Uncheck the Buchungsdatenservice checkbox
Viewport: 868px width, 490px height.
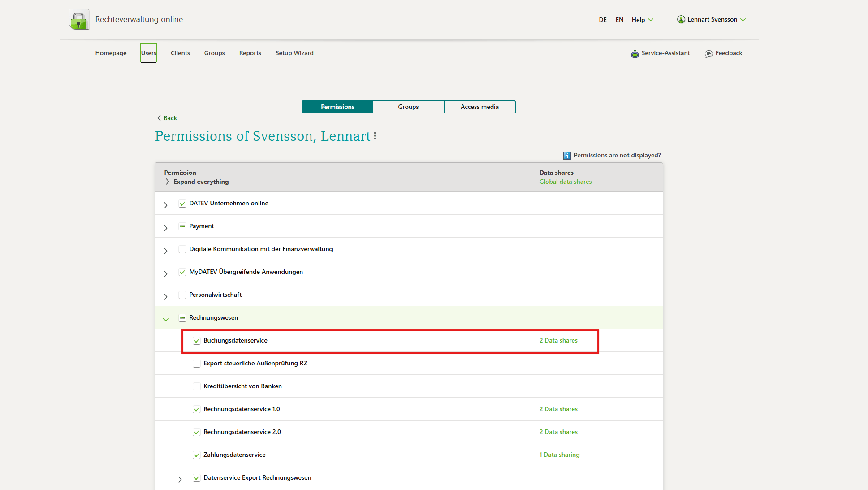point(197,341)
